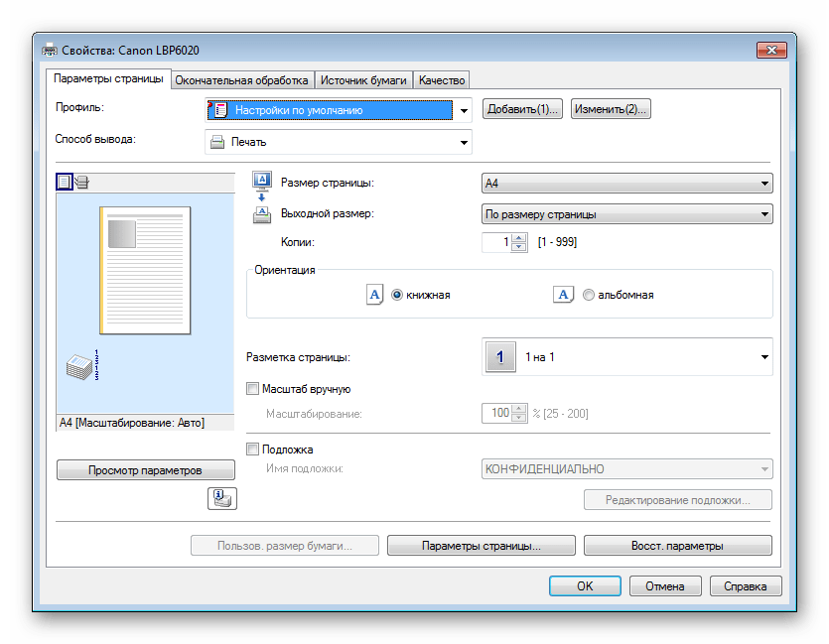Click the landscape orientation page icon
This screenshot has width=829, height=644.
pyautogui.click(x=563, y=295)
